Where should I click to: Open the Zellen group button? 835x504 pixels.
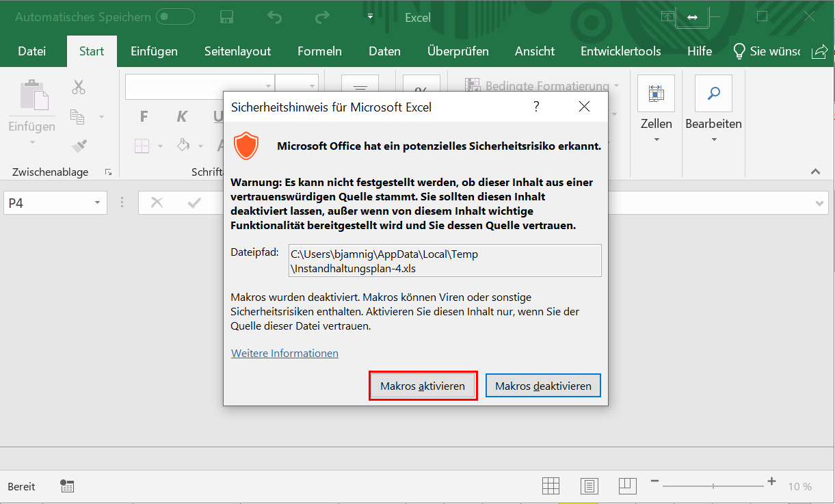coord(656,109)
